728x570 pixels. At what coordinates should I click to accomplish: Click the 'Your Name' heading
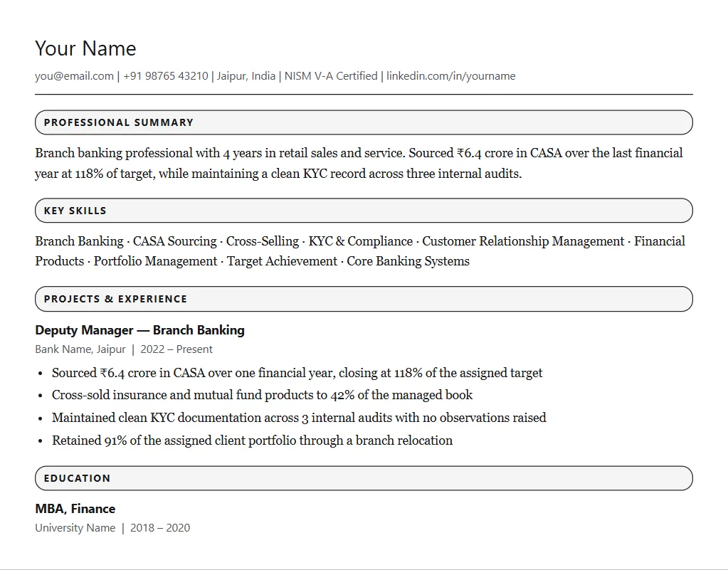tap(85, 48)
